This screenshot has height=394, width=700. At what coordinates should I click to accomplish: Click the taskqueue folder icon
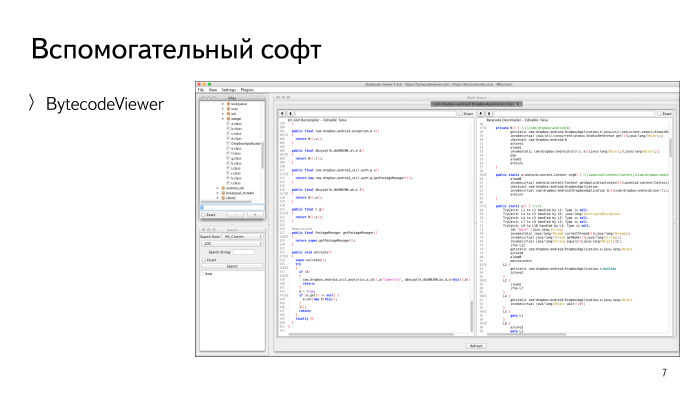pos(228,104)
